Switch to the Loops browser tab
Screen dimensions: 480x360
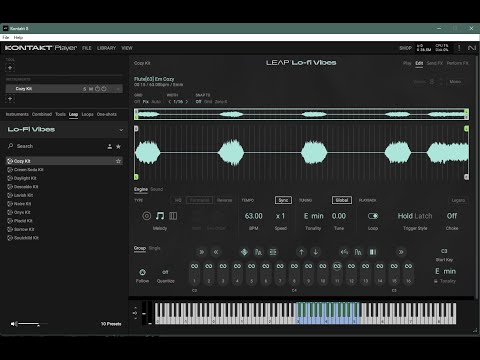87,114
